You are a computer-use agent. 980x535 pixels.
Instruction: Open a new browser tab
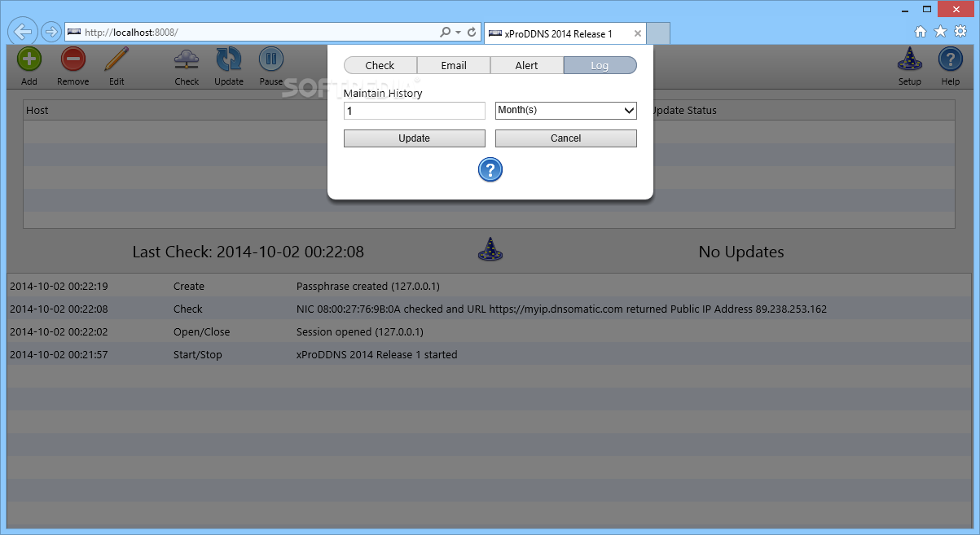click(659, 34)
